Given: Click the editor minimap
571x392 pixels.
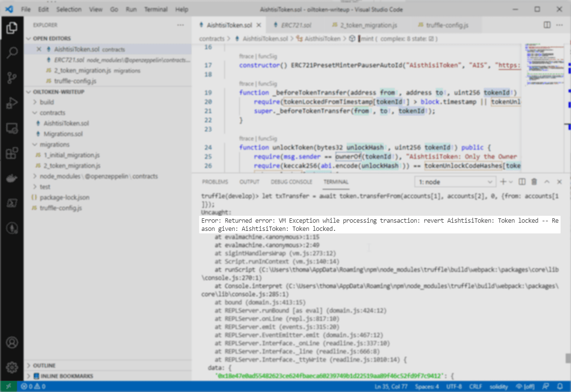Looking at the screenshot, I should pyautogui.click(x=544, y=65).
